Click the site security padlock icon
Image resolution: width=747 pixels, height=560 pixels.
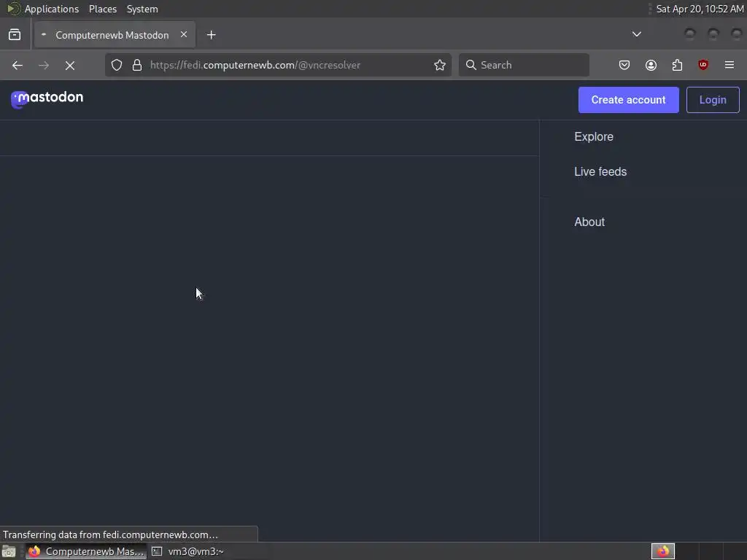click(137, 65)
